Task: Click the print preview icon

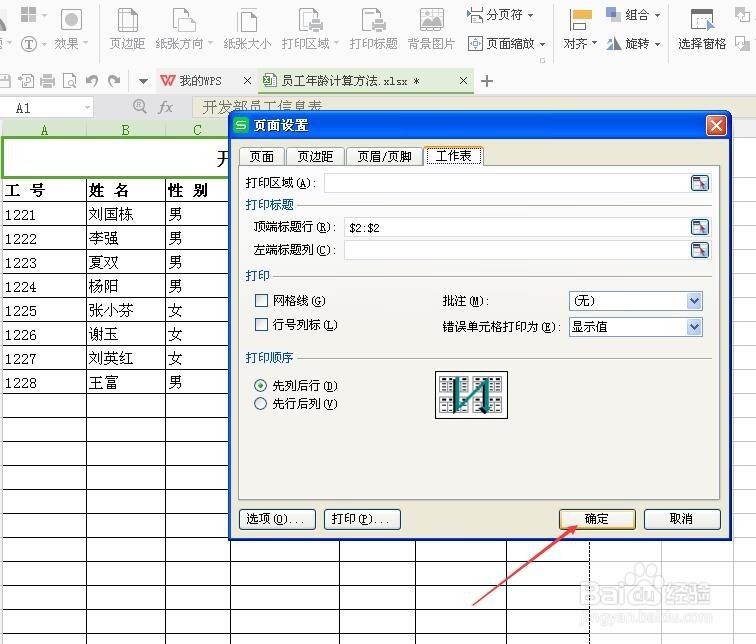Action: tap(69, 80)
